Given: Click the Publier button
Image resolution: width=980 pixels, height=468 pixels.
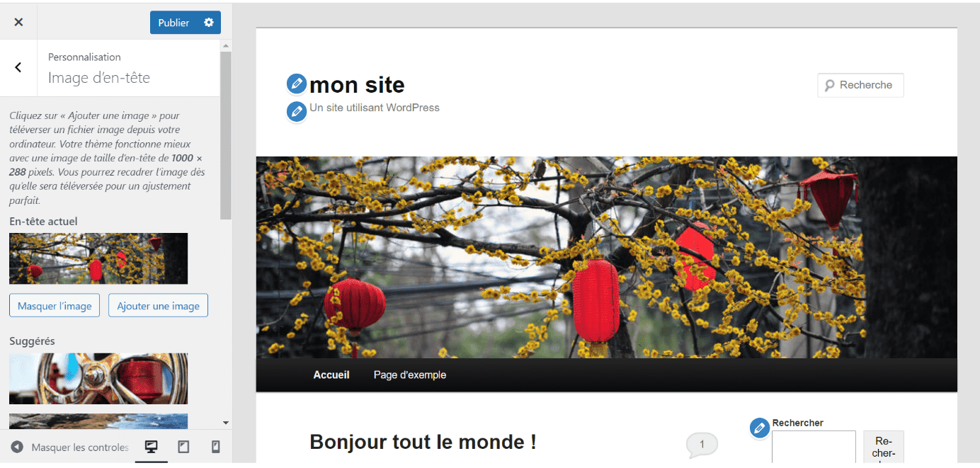Looking at the screenshot, I should [174, 23].
